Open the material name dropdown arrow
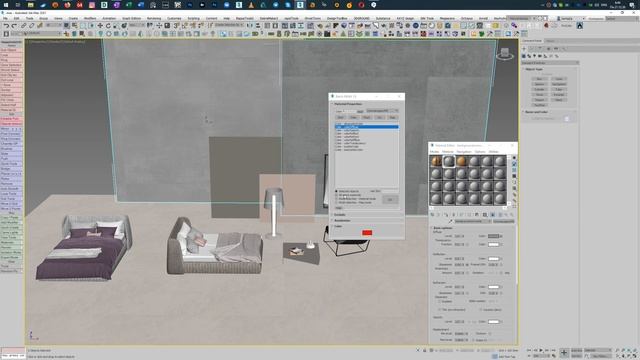This screenshot has height=360, width=640. pyautogui.click(x=489, y=221)
